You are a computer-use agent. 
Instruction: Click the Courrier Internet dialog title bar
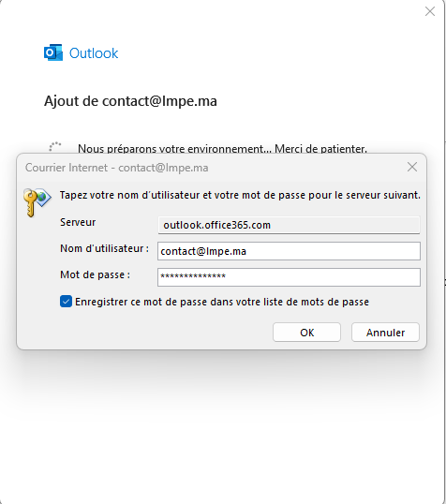[x=213, y=168]
